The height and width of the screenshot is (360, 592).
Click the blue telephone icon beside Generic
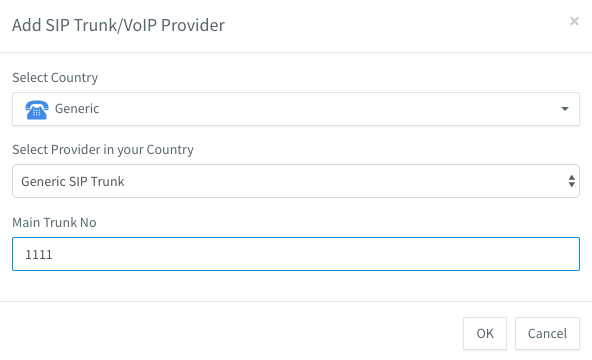(37, 110)
